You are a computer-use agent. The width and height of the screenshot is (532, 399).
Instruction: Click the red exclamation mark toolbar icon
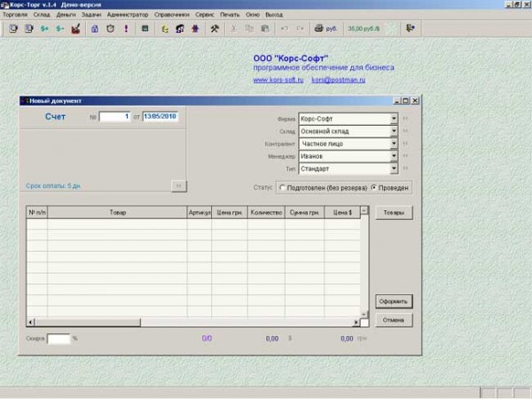pos(125,28)
